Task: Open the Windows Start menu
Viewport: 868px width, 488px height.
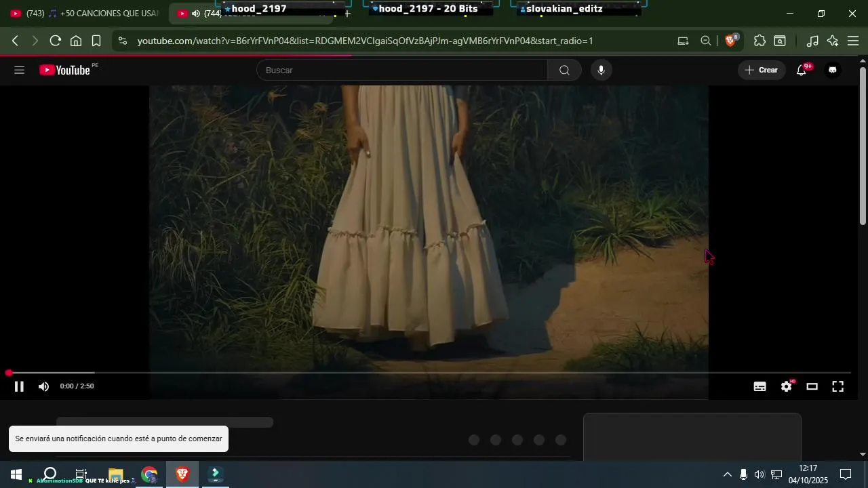Action: coord(16,474)
